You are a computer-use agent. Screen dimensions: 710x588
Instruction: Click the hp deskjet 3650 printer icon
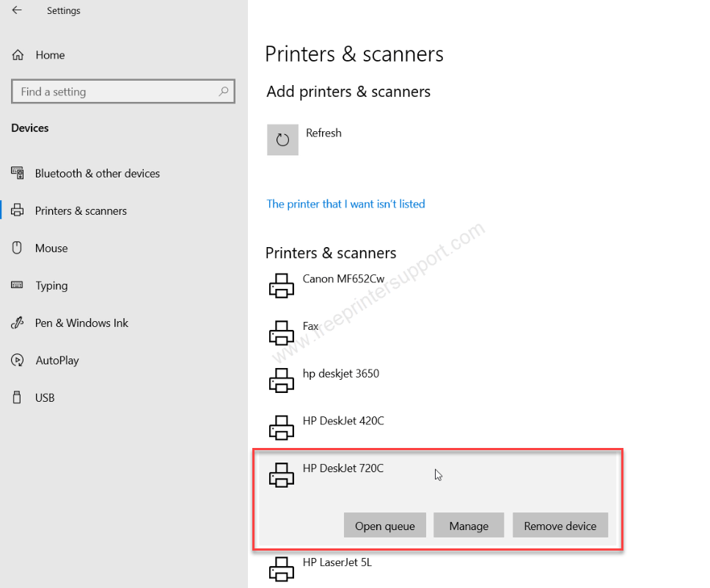(x=282, y=380)
